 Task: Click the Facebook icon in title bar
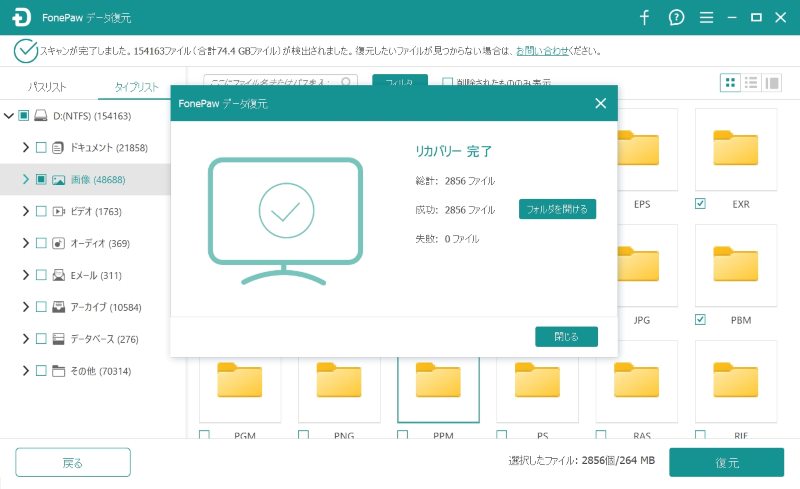tap(644, 18)
